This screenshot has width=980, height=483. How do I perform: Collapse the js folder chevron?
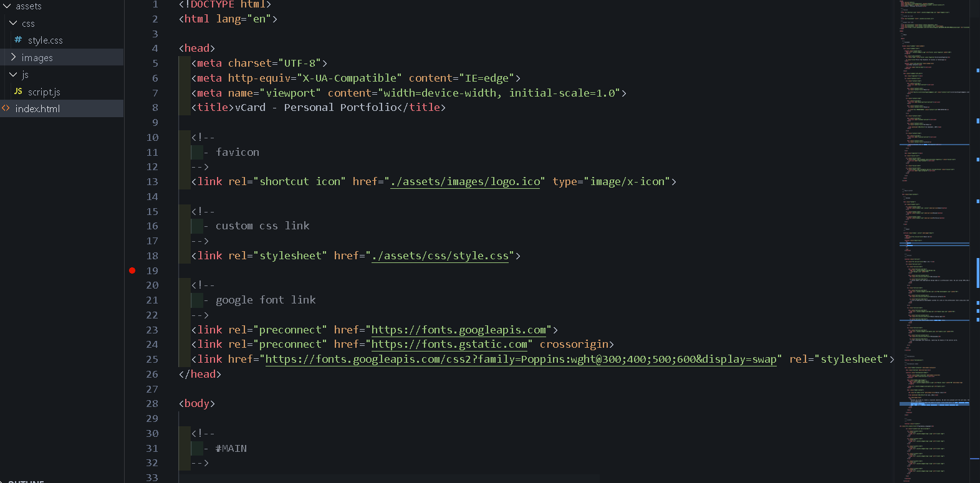coord(13,74)
